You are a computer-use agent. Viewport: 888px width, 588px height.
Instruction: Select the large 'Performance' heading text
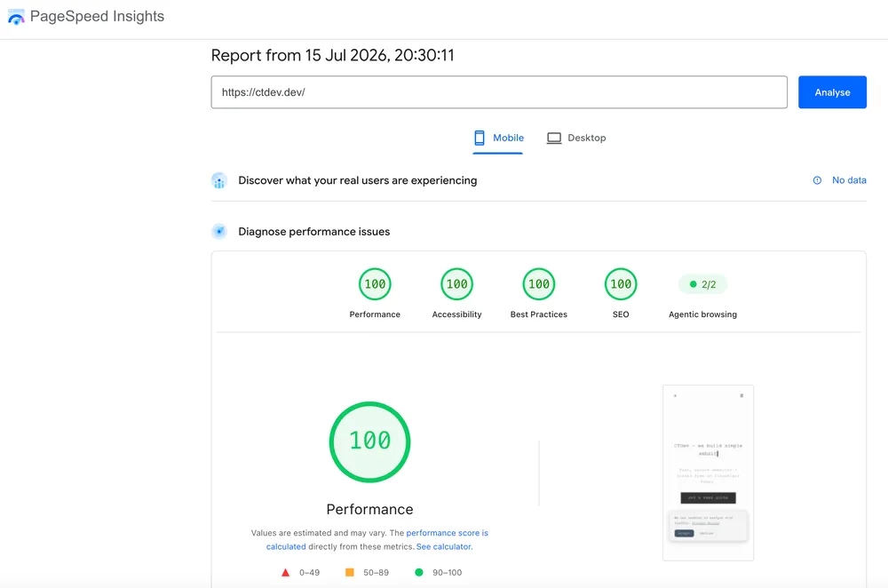369,509
